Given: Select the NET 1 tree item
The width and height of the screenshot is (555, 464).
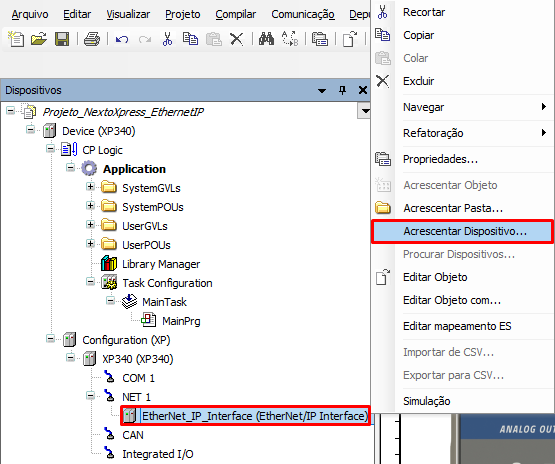Looking at the screenshot, I should (x=136, y=397).
